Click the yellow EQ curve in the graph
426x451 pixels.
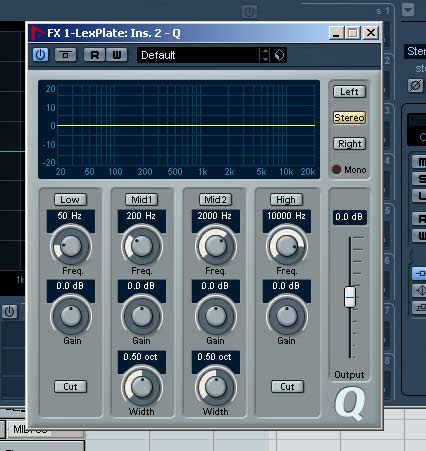pos(186,126)
